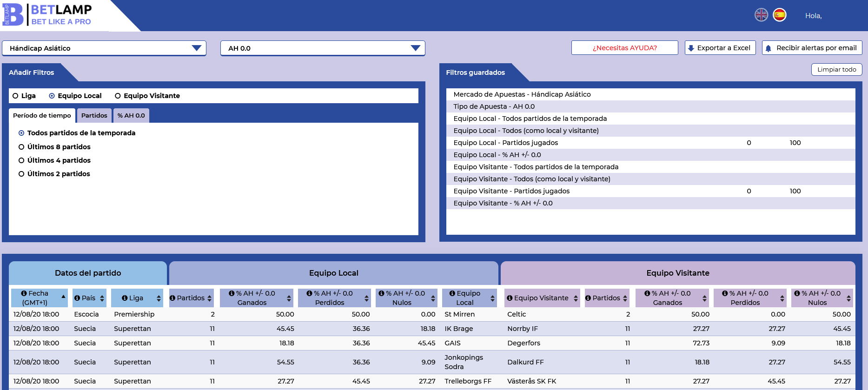
Task: Sort Liga column with arrows
Action: [159, 298]
